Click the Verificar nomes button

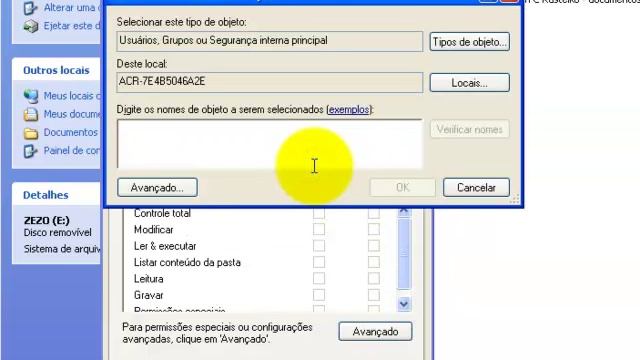tap(469, 129)
